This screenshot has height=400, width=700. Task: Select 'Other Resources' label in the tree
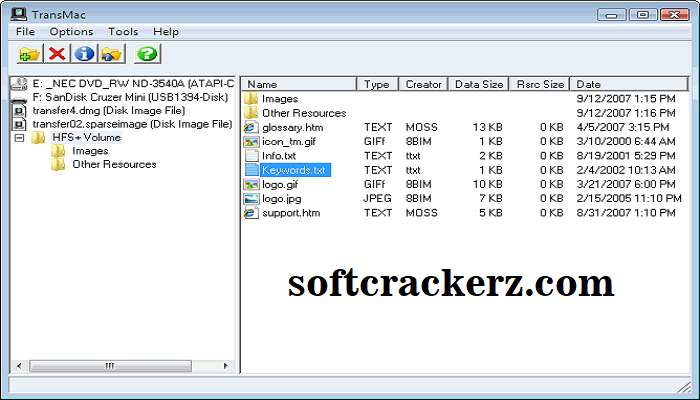click(114, 164)
